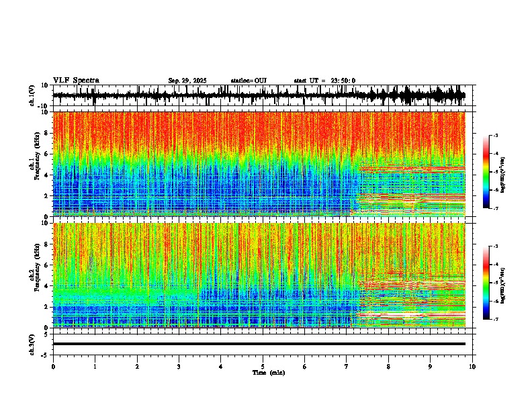Click the ch.2 color bar log(PSD) units label

tap(503, 286)
